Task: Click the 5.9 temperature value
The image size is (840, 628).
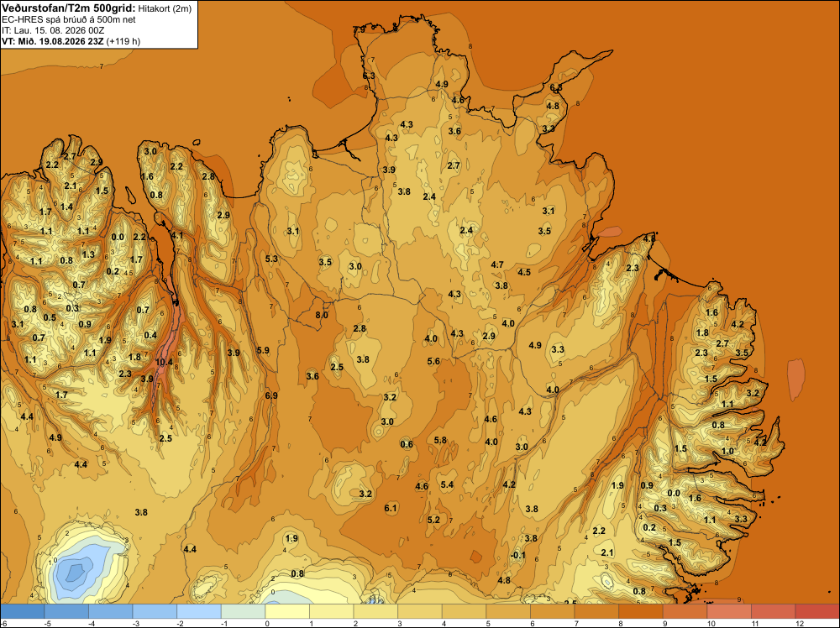Action: point(263,350)
